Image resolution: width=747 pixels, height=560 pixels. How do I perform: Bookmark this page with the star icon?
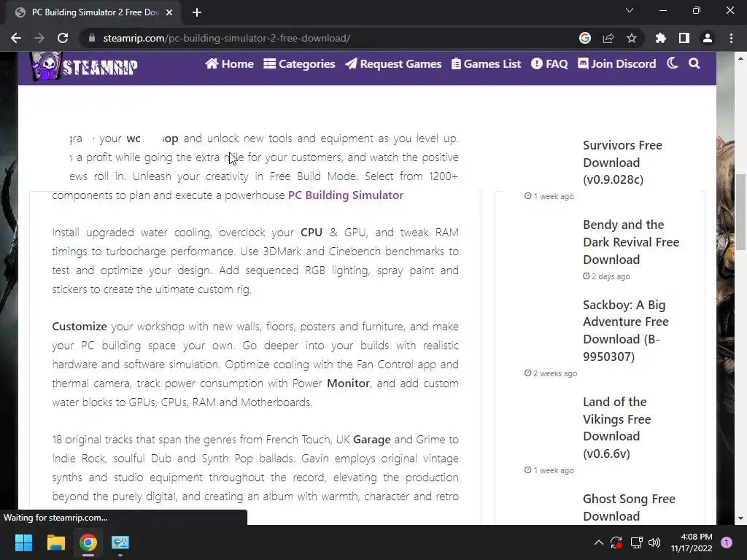(632, 38)
